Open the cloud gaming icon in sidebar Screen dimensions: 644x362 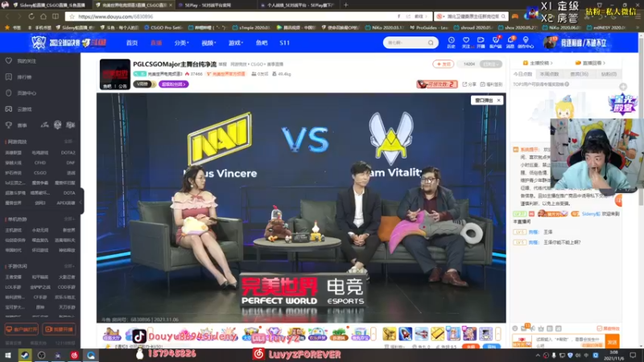[x=9, y=109]
